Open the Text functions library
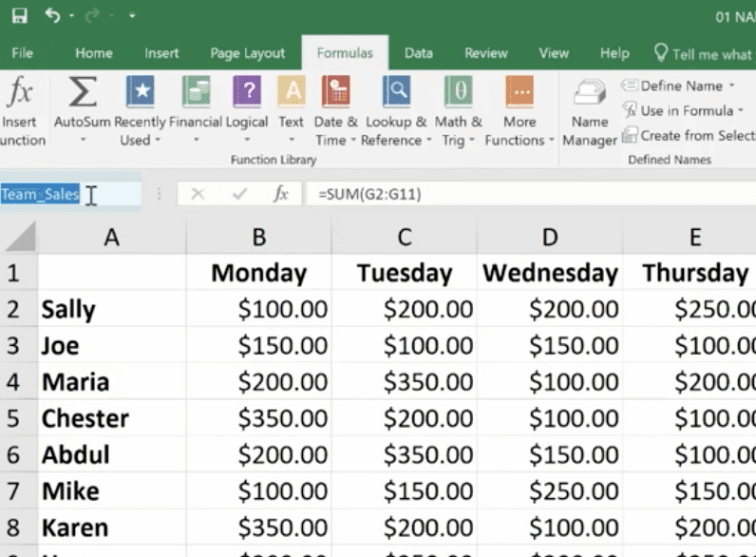Image resolution: width=756 pixels, height=557 pixels. [x=291, y=93]
